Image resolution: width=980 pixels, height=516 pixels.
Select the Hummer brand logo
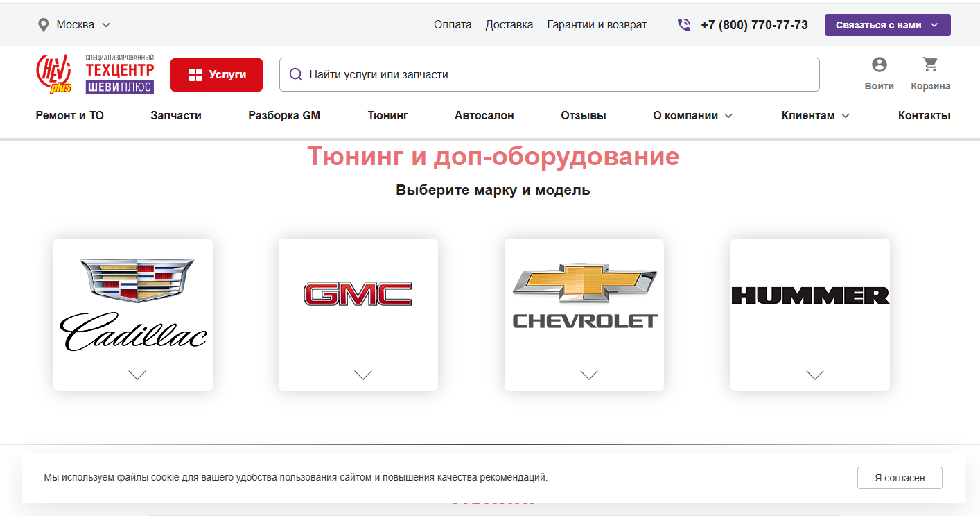810,295
